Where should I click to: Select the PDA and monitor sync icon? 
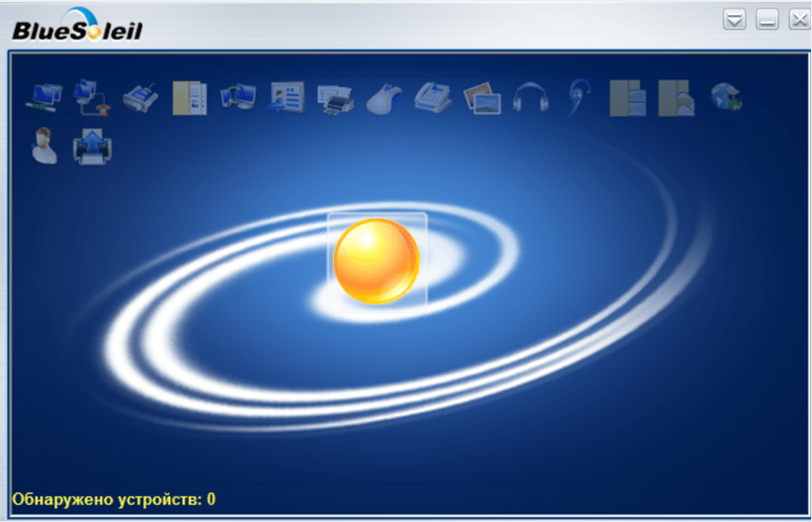(x=238, y=96)
